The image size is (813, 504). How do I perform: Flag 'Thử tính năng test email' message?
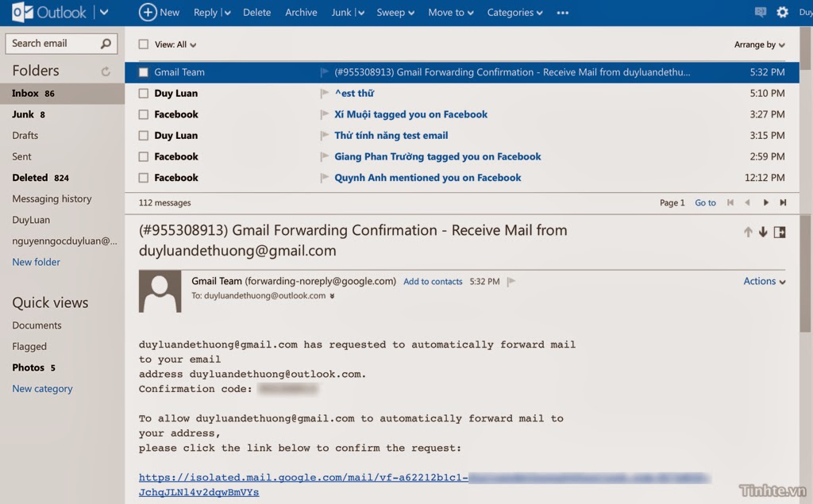pos(325,136)
